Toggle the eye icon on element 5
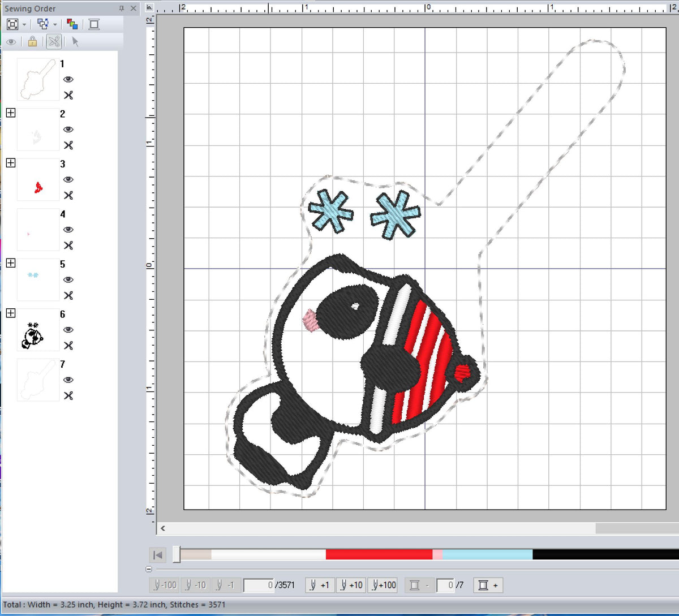This screenshot has height=616, width=679. [x=68, y=279]
